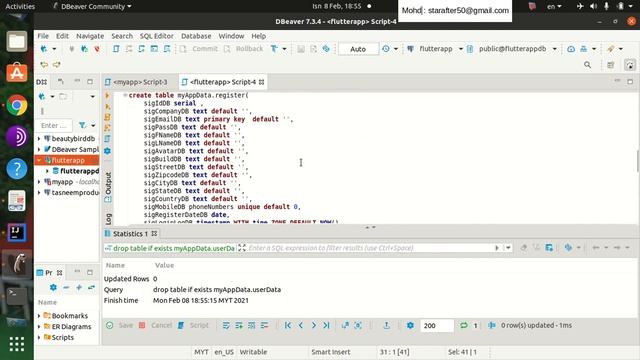Viewport: 640px width, 360px height.
Task: Open the DBeaver Community menu in top bar
Action: [92, 6]
